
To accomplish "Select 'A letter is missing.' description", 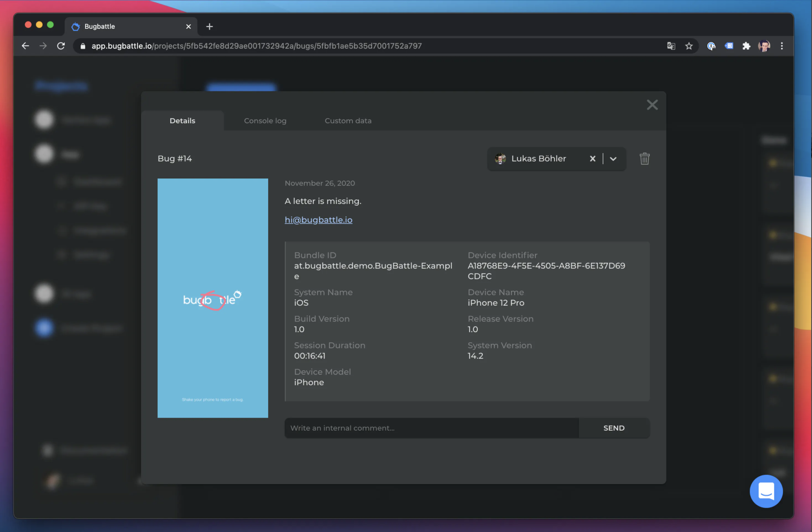I will click(323, 201).
